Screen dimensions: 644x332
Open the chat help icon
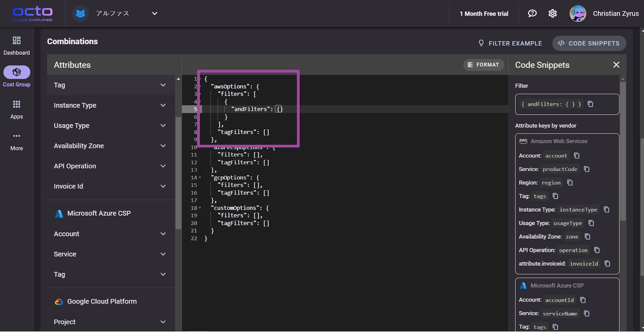[532, 14]
